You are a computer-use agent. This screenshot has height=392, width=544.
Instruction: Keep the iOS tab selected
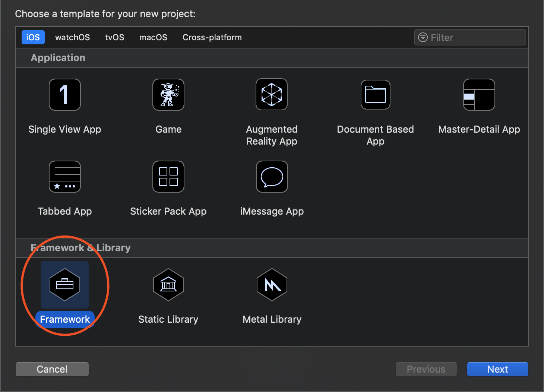click(33, 37)
